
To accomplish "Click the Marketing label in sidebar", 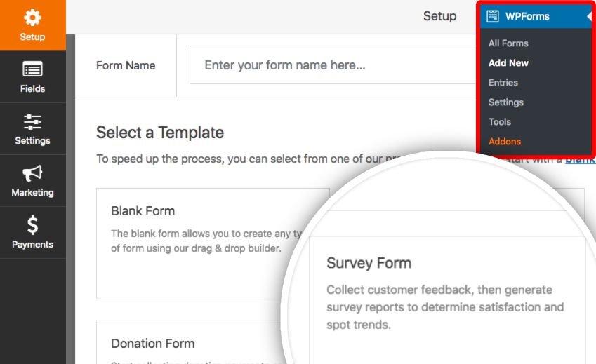I will (32, 192).
